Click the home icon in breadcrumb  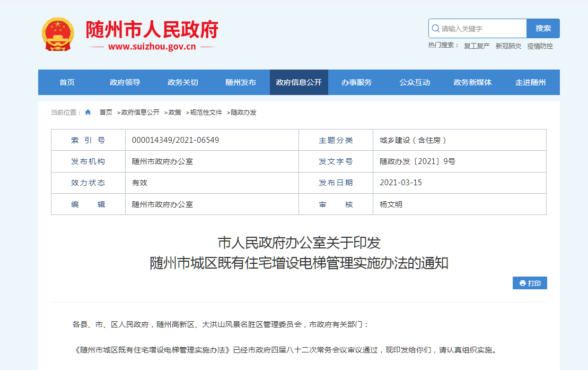click(x=88, y=113)
